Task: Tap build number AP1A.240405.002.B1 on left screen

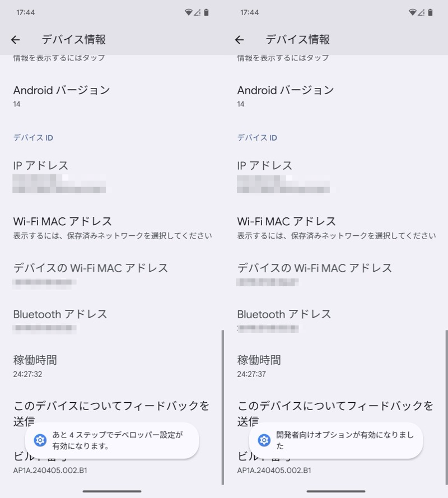Action: 50,470
